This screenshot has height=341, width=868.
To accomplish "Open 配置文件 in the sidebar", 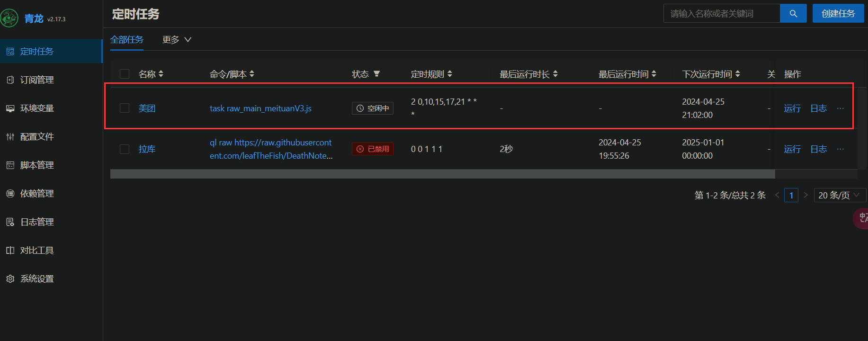I will point(51,136).
